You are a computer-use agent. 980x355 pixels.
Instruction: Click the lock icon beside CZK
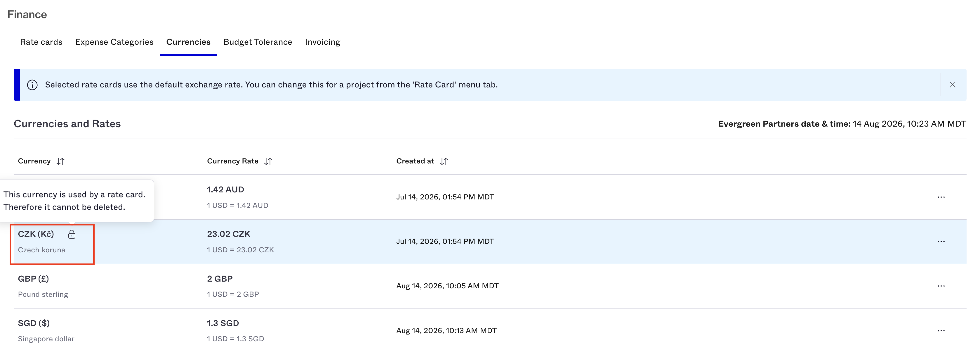(72, 234)
